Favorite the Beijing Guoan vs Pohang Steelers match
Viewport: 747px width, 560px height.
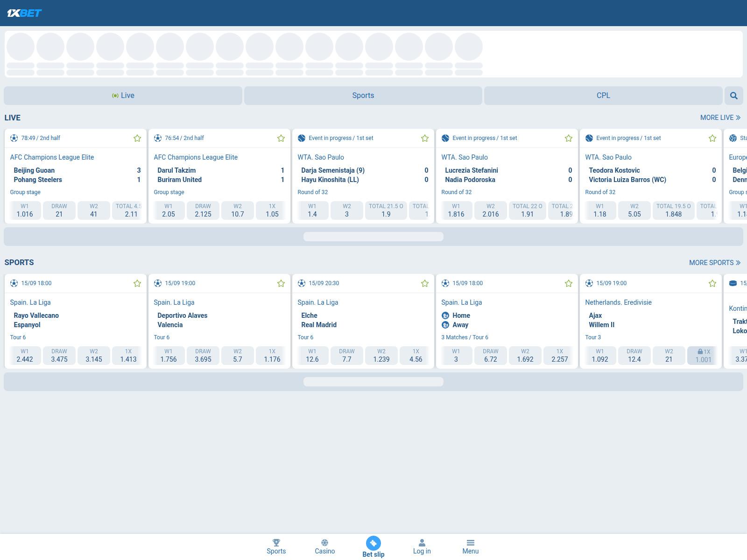pos(137,138)
